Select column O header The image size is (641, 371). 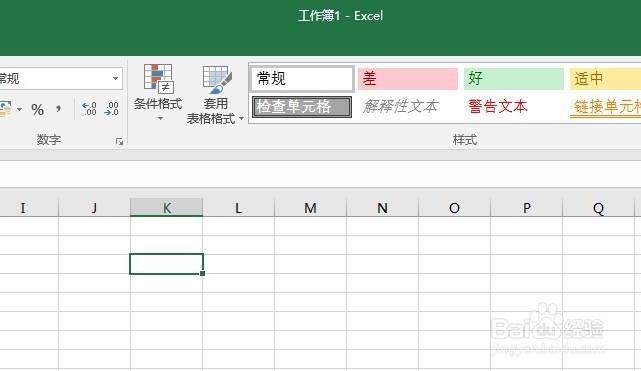(454, 208)
